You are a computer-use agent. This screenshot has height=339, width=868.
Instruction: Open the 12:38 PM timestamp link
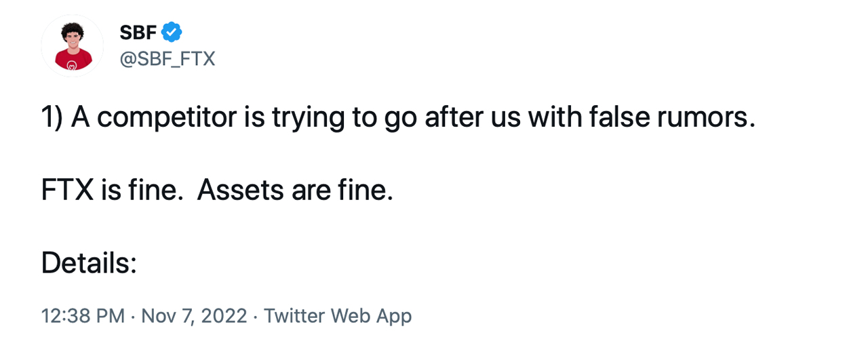83,316
